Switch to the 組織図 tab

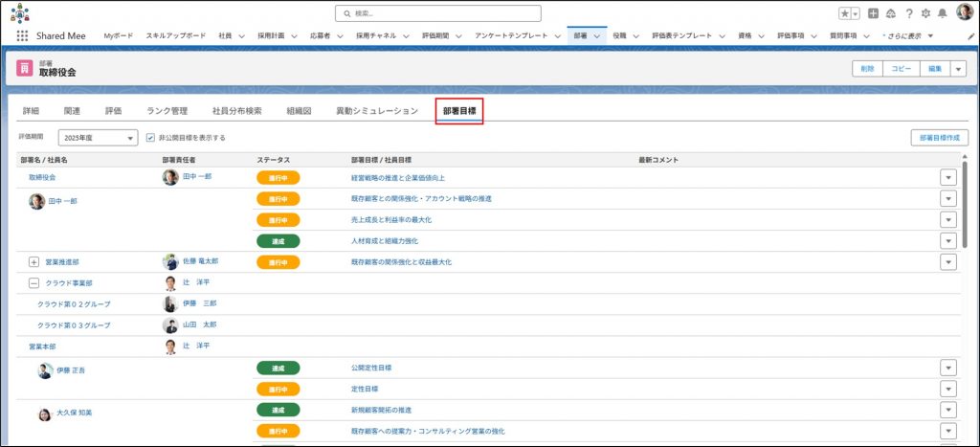pos(299,111)
